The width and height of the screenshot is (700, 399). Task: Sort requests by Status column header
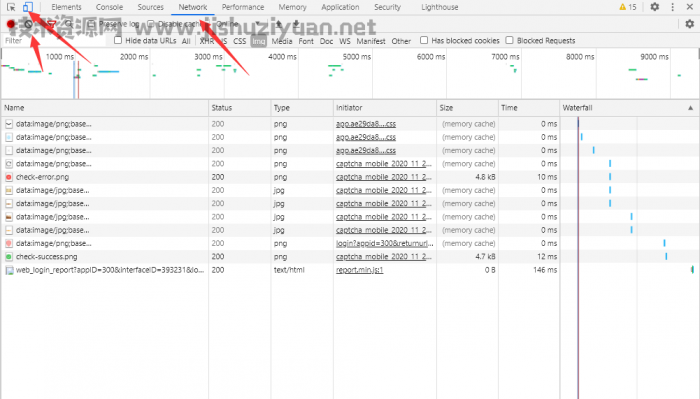[239, 108]
